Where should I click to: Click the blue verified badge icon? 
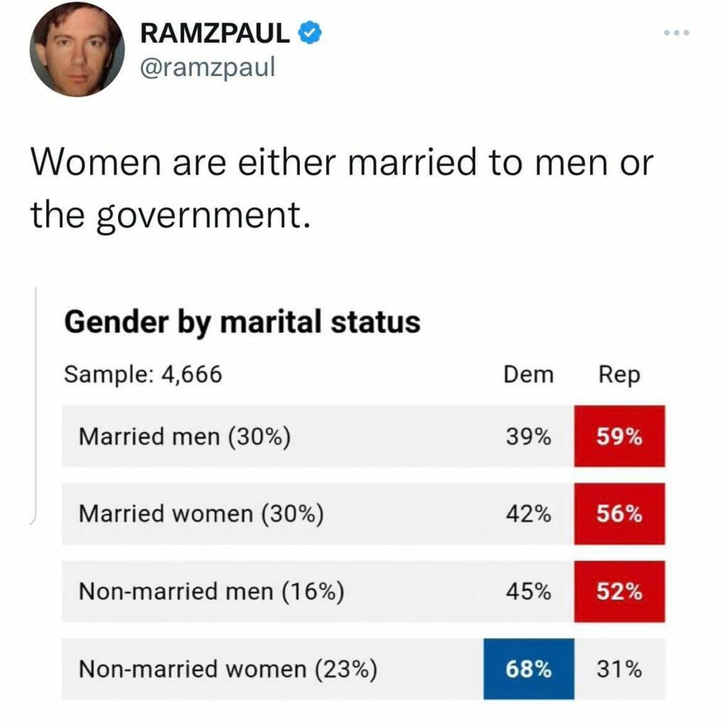(x=310, y=33)
